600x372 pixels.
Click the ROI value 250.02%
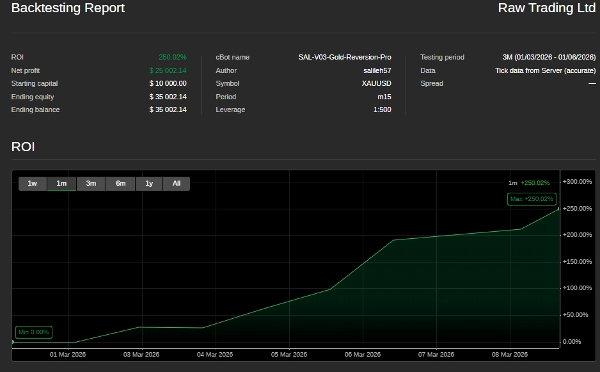coord(173,57)
